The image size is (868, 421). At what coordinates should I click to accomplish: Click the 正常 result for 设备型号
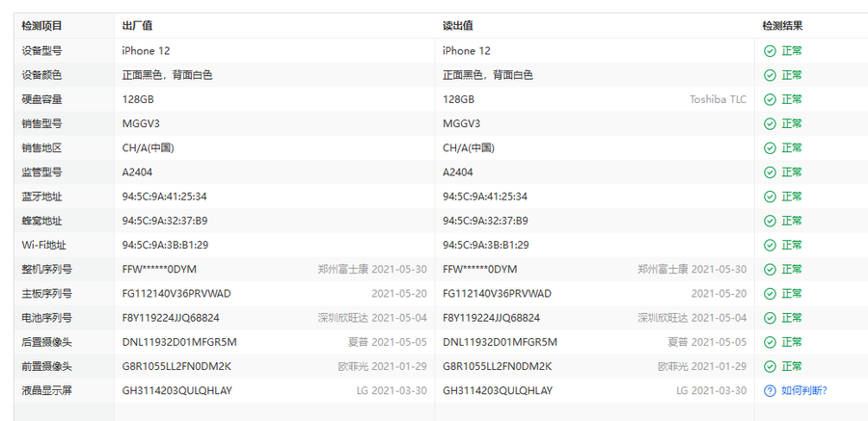tap(792, 51)
